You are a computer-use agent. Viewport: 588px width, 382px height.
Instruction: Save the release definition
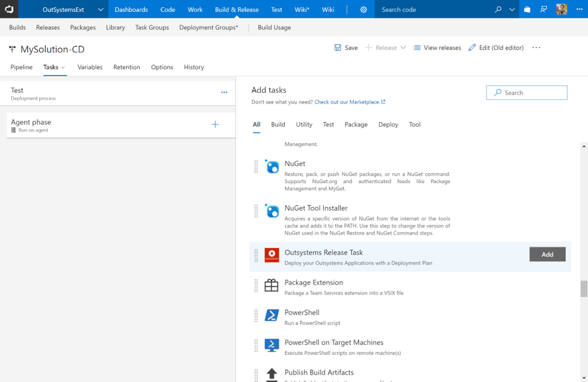346,48
